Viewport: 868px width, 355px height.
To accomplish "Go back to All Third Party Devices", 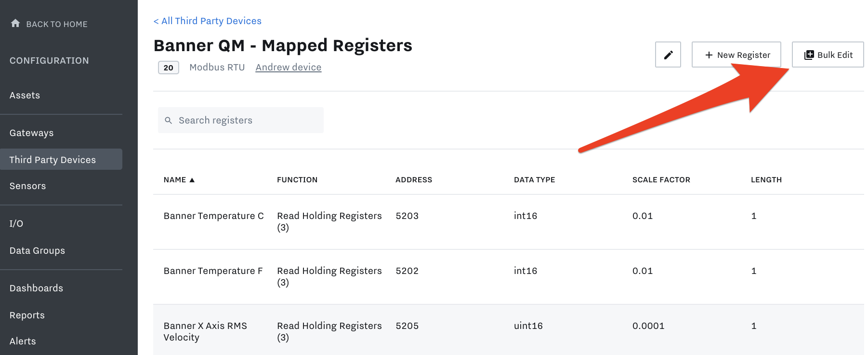I will click(207, 21).
